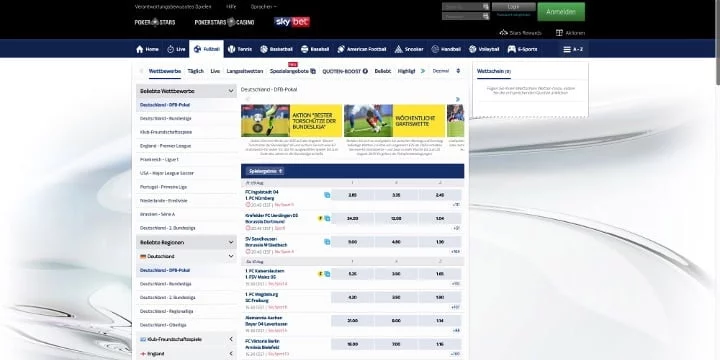The image size is (720, 360).
Task: Click the bet builder icon for FC Ingolstadt match
Action: (327, 195)
